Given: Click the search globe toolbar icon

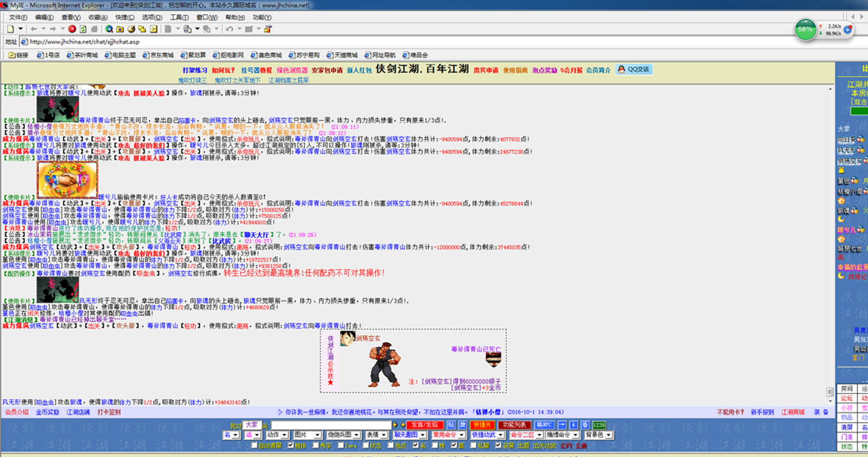Looking at the screenshot, I should (109, 29).
